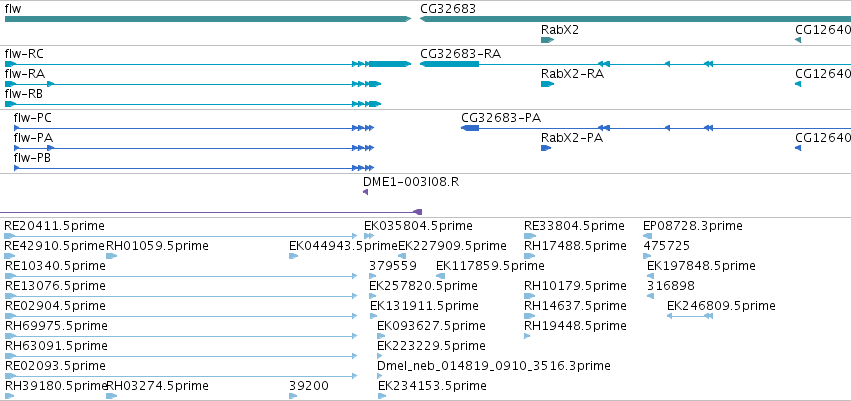851x401 pixels.
Task: Click the 39200 feature label
Action: [x=309, y=386]
